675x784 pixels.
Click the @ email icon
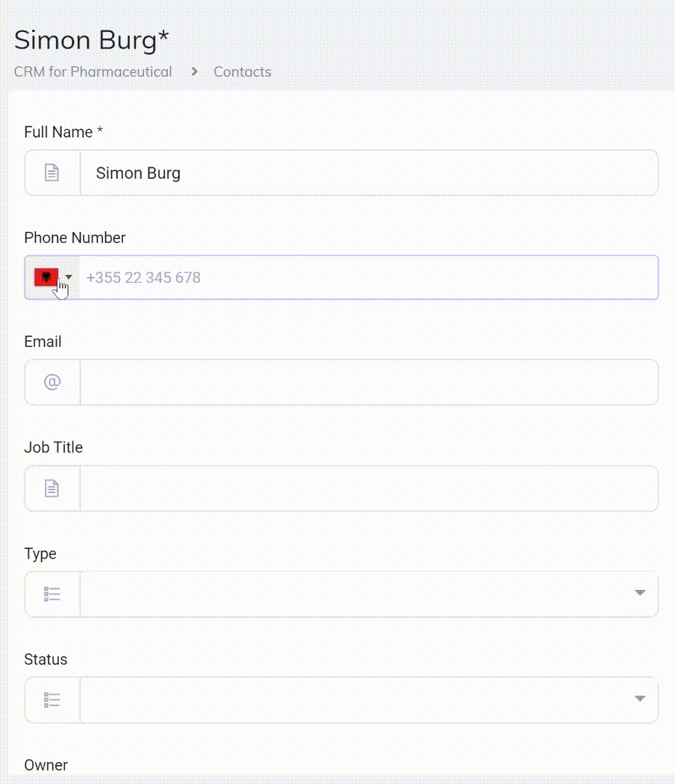tap(52, 382)
